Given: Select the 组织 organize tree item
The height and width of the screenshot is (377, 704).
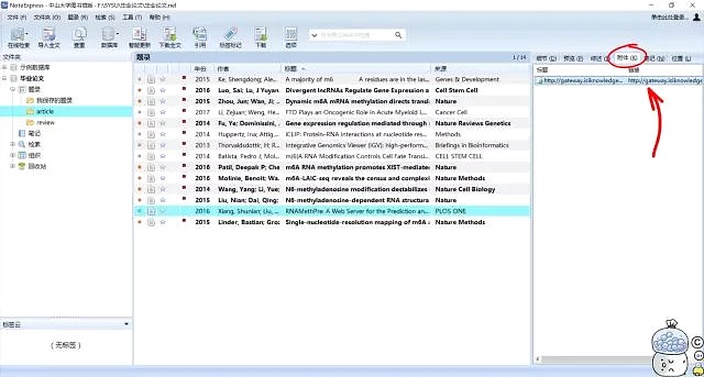Looking at the screenshot, I should point(30,155).
